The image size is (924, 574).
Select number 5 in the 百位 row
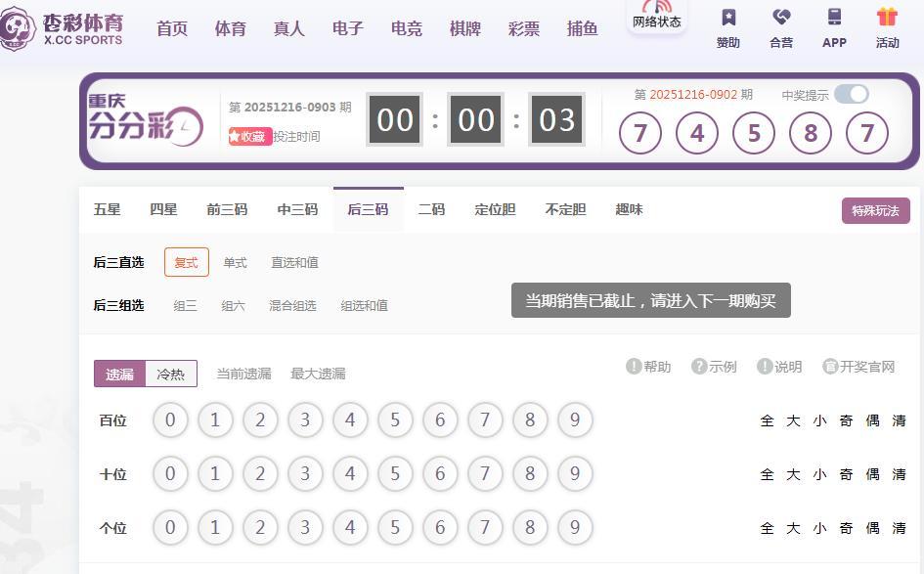(395, 420)
